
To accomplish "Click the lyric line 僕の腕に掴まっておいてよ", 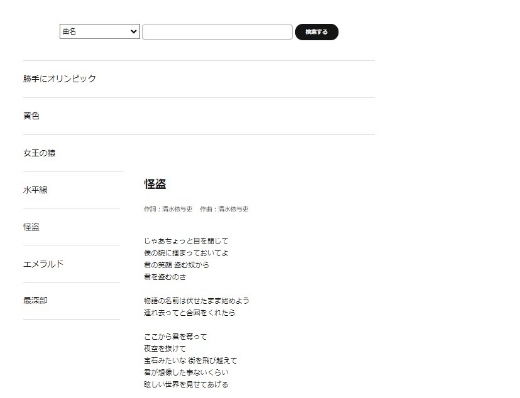I will 186,253.
